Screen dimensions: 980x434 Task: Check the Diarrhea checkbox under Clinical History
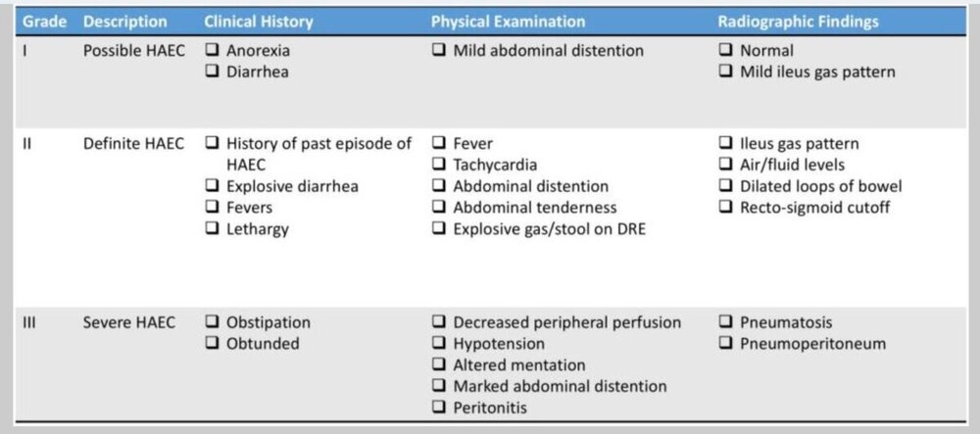point(213,72)
